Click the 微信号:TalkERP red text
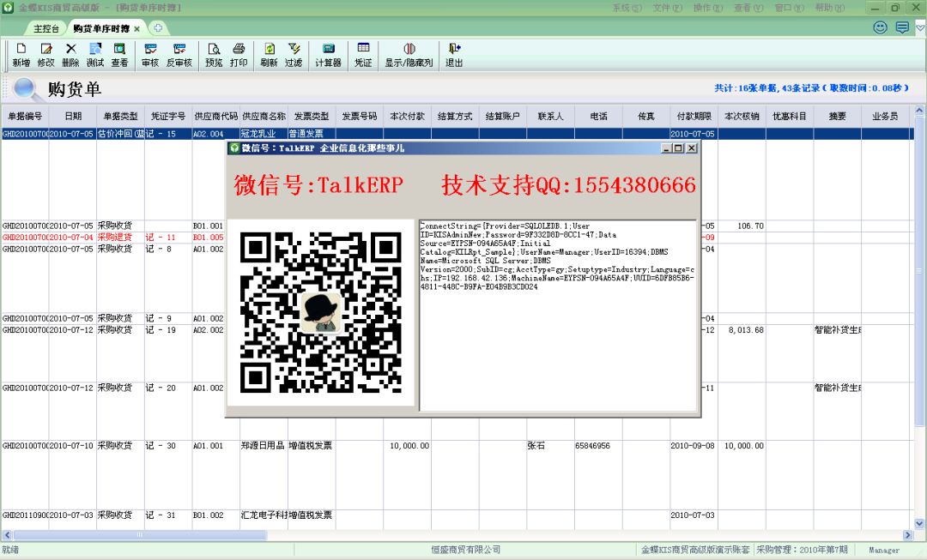Screen dimensions: 927x560 pos(318,185)
